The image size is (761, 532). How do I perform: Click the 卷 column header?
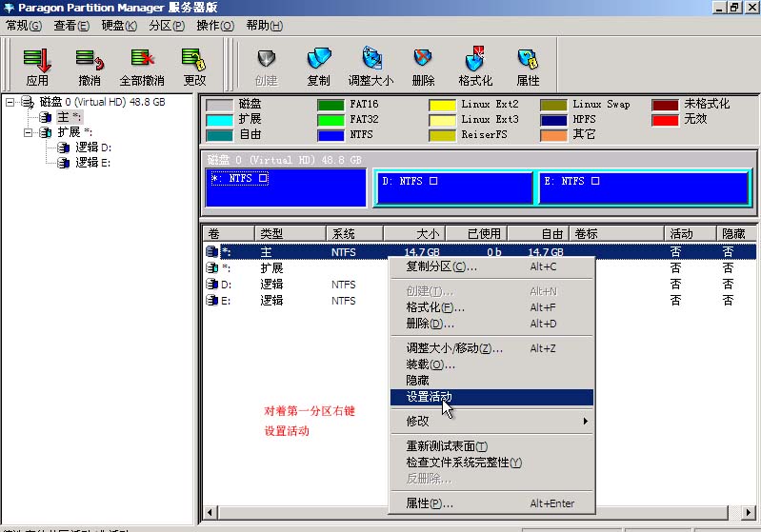pyautogui.click(x=229, y=234)
